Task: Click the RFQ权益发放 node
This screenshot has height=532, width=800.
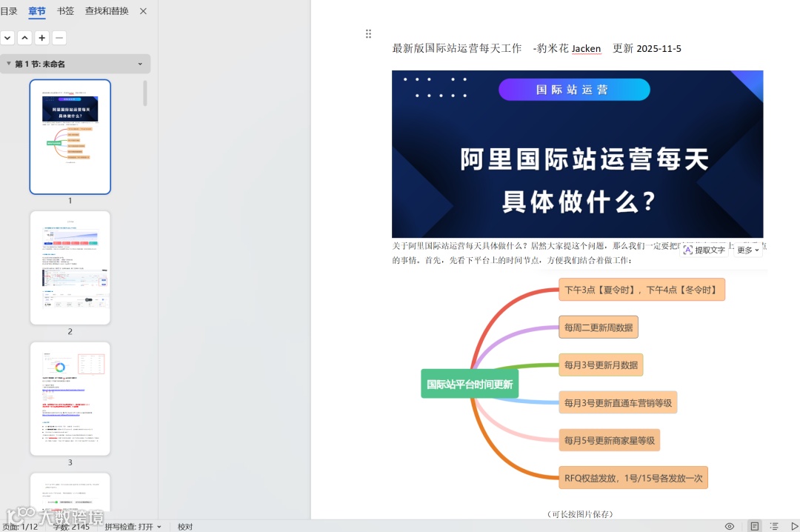Action: click(633, 478)
